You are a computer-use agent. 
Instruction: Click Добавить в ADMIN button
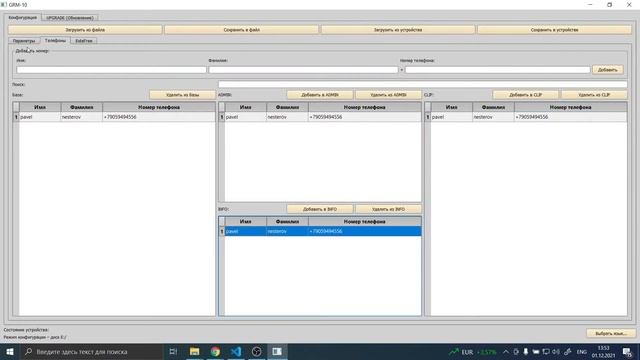point(320,95)
